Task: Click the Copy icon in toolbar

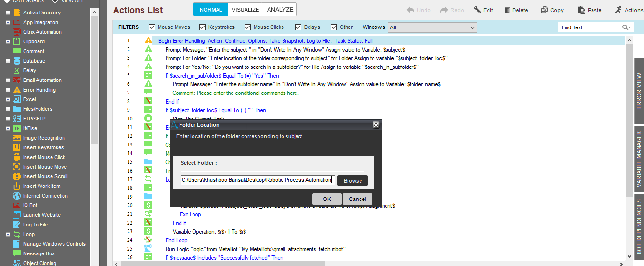Action: (544, 10)
